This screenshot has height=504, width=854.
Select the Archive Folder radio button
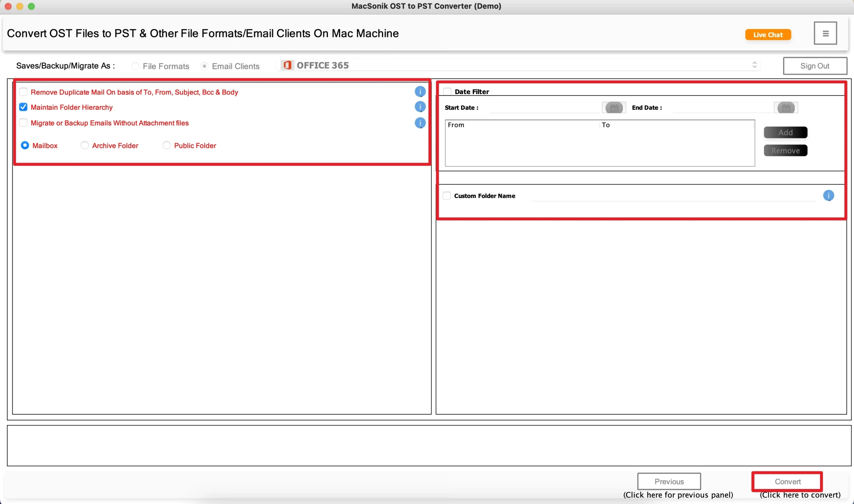(85, 145)
